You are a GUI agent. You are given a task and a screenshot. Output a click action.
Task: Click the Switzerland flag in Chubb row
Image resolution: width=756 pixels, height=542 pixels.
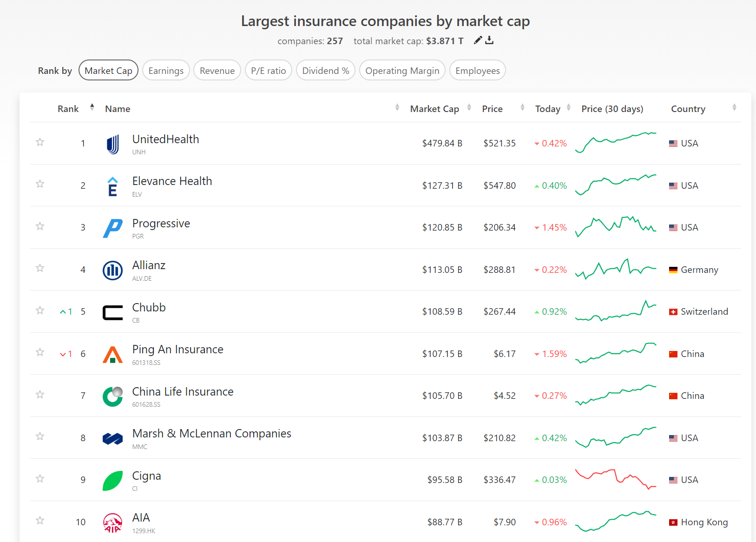[x=673, y=312]
